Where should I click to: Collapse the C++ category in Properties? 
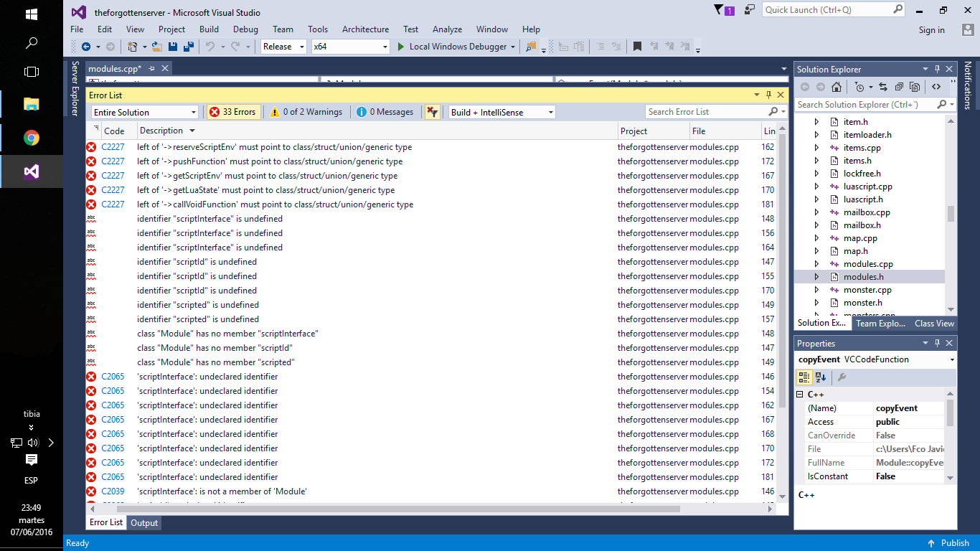click(x=800, y=395)
